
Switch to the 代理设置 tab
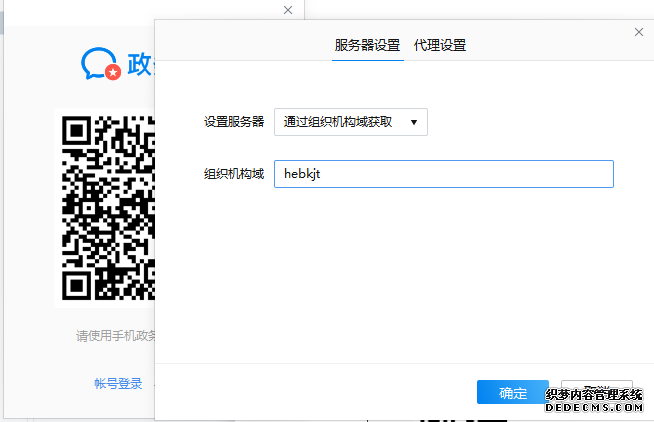[439, 45]
